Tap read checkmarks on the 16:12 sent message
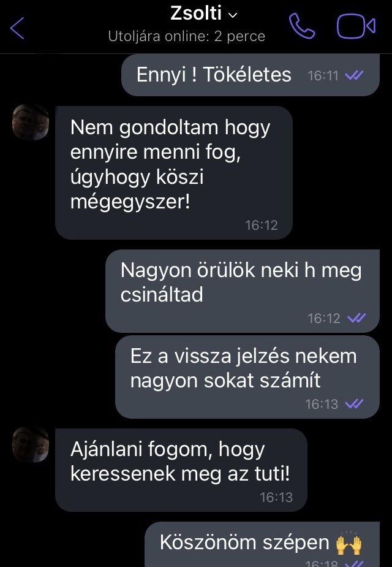This screenshot has height=567, width=392. click(356, 318)
